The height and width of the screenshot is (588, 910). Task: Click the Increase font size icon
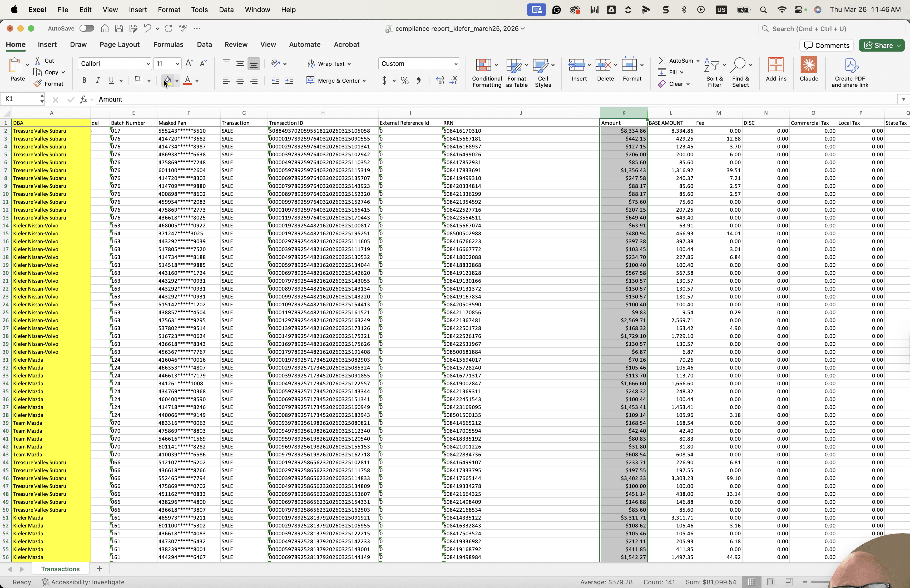[x=189, y=63]
